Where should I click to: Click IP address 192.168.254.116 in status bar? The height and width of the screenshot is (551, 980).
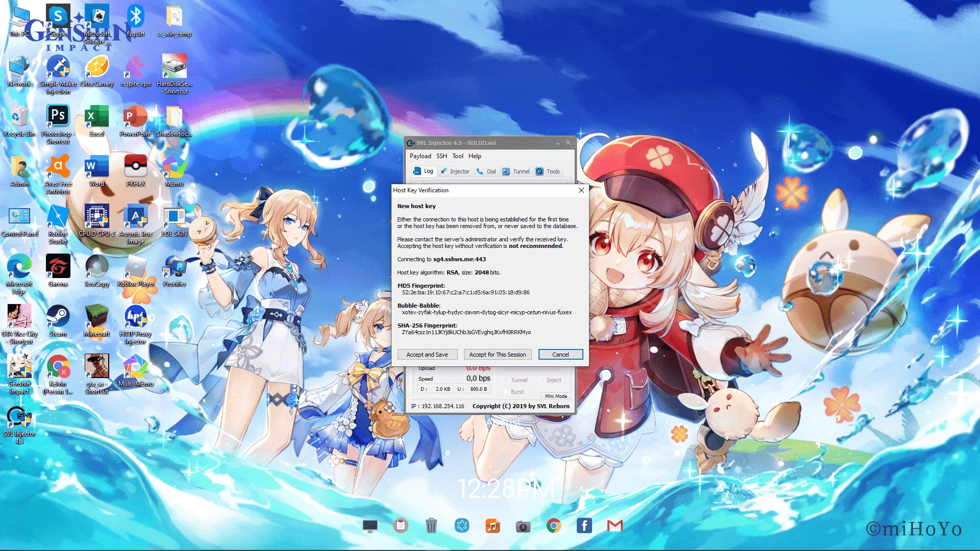443,406
